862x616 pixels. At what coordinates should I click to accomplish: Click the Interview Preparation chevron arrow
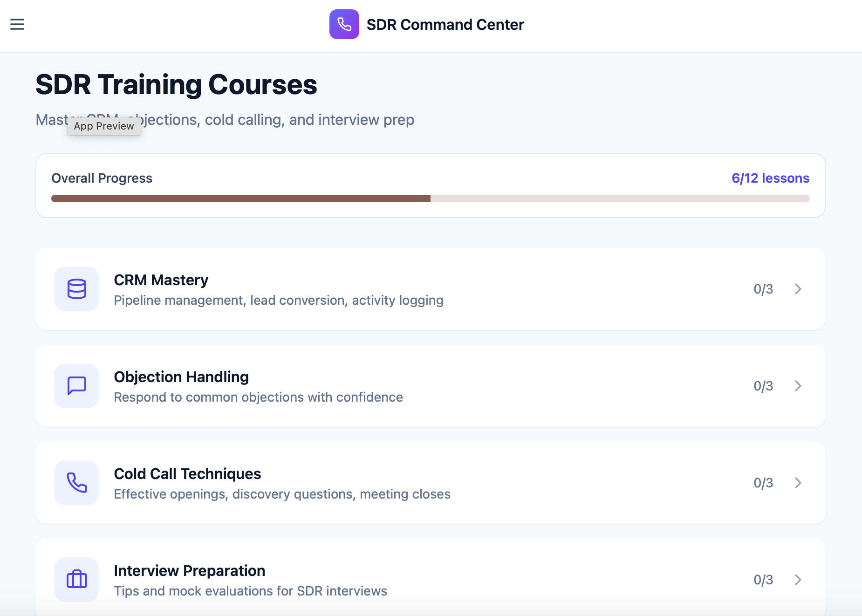[x=799, y=580]
